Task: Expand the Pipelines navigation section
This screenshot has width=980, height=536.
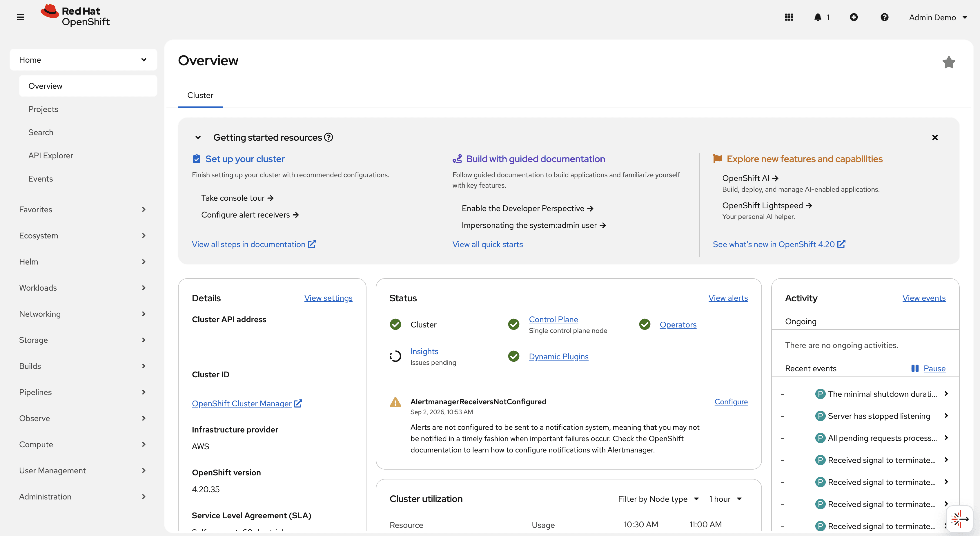Action: 83,392
